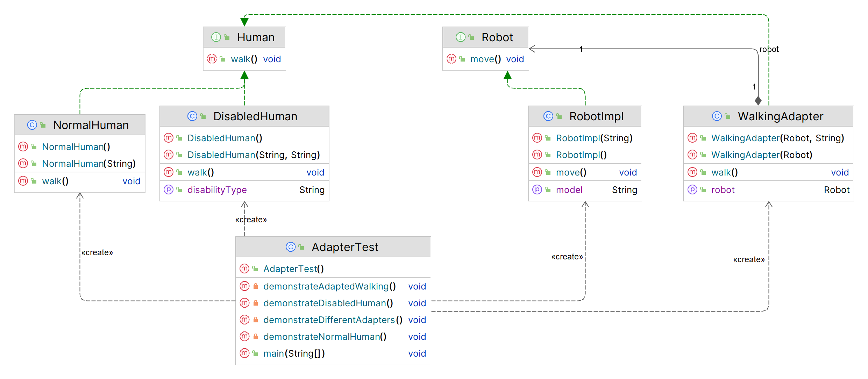Viewport: 868px width, 379px height.
Task: Click the «create» label near NormalHuman arrow
Action: pos(97,252)
